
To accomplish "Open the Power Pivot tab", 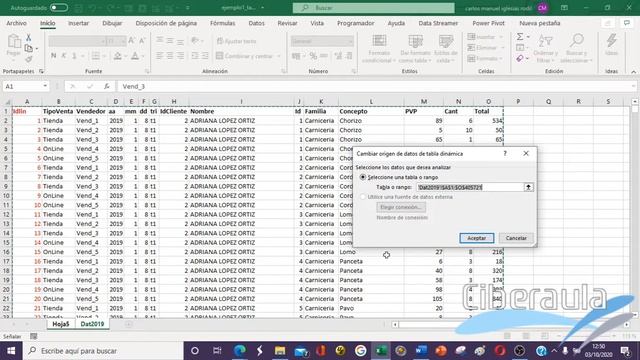I will tap(488, 23).
